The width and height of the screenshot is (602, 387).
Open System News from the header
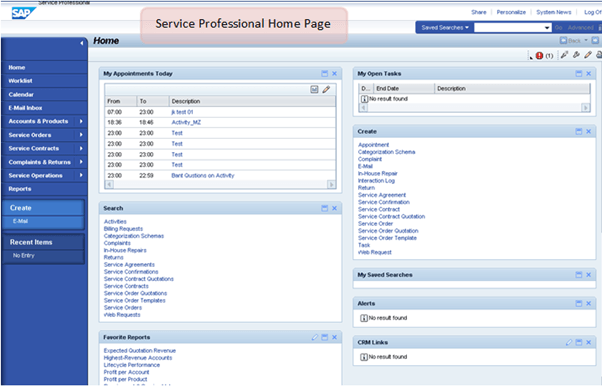point(554,12)
